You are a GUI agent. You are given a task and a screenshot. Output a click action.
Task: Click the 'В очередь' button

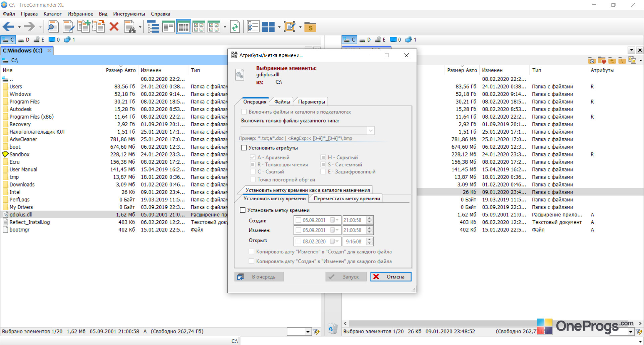pos(259,277)
